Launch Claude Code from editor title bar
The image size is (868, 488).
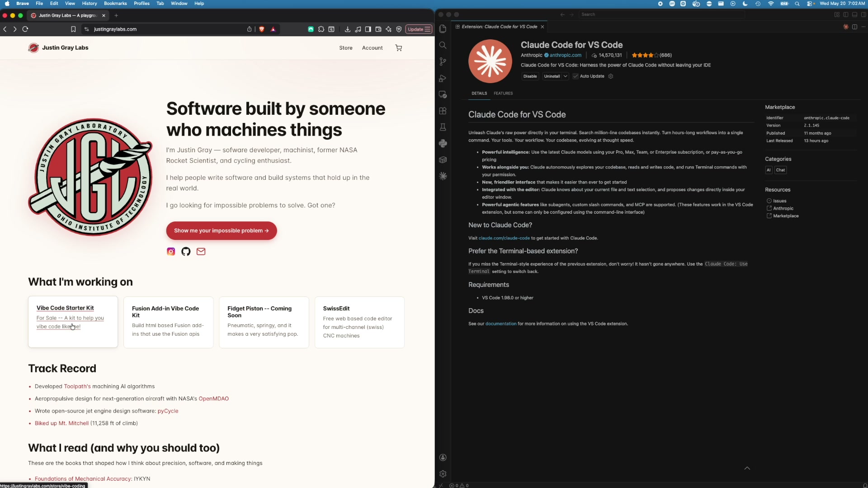(846, 27)
